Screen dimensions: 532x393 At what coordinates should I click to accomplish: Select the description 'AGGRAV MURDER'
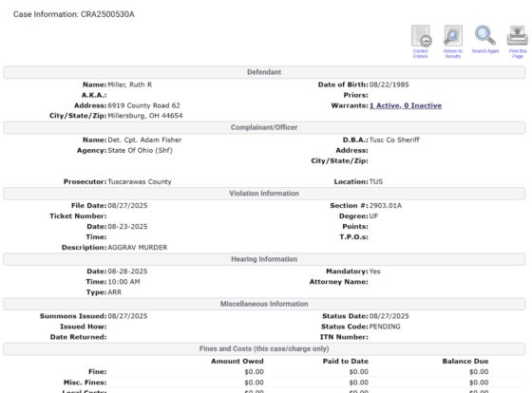pos(138,248)
